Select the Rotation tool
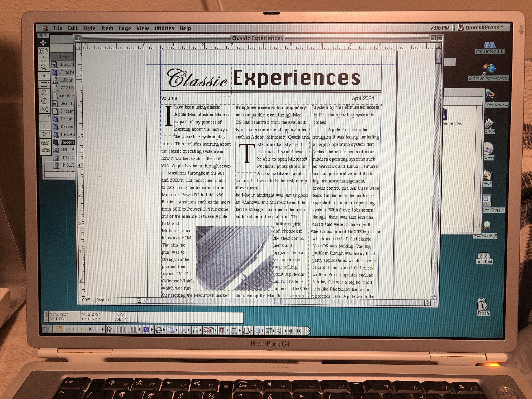The image size is (532, 399). [x=44, y=59]
